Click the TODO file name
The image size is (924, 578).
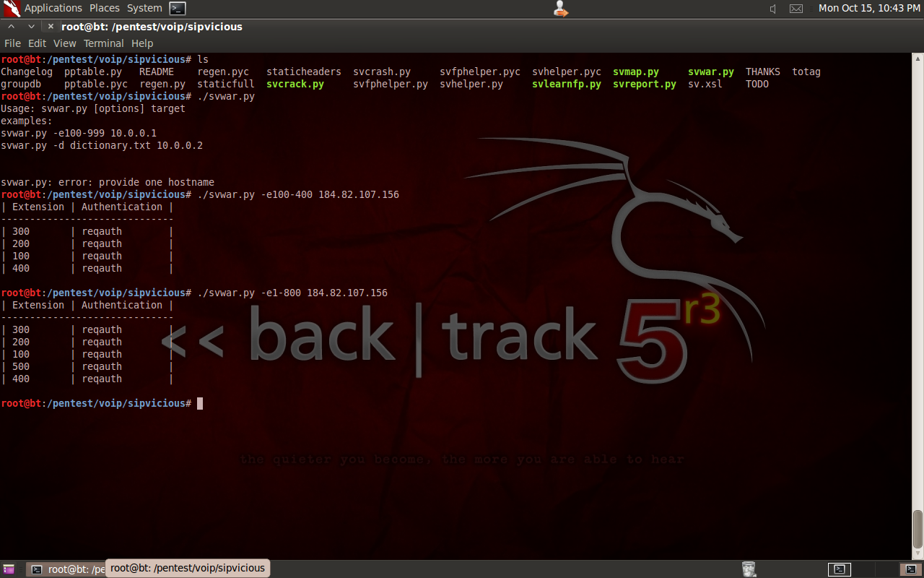757,84
